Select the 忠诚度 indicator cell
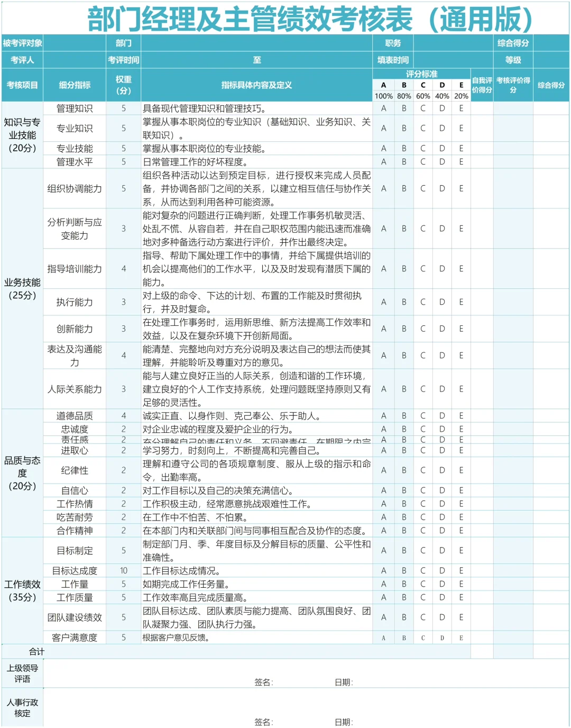Image resolution: width=571 pixels, height=728 pixels. click(75, 429)
